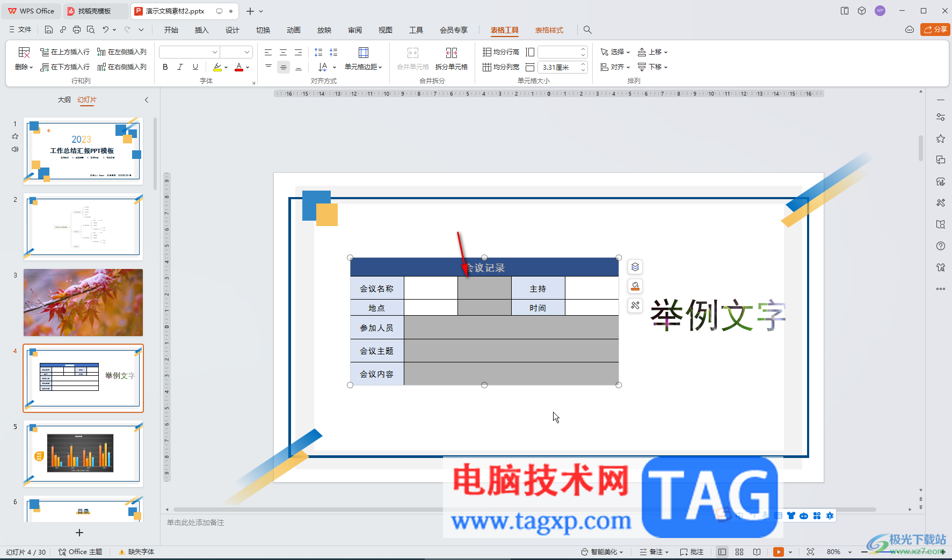
Task: Center cell text horizontally
Action: click(284, 52)
